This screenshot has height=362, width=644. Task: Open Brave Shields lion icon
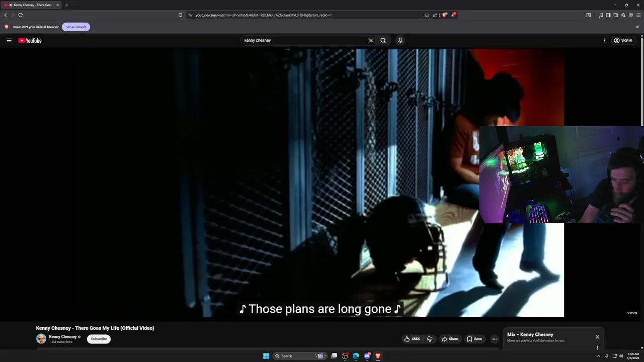(444, 15)
